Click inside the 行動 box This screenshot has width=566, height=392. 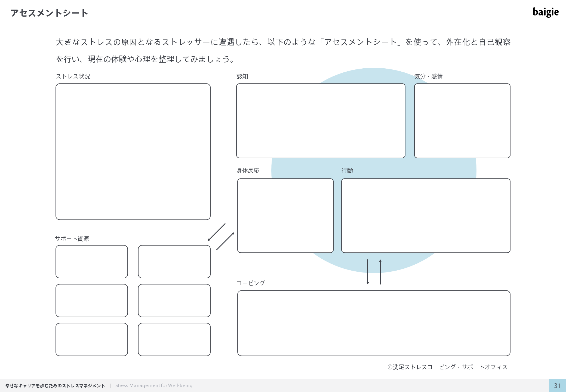(x=426, y=215)
